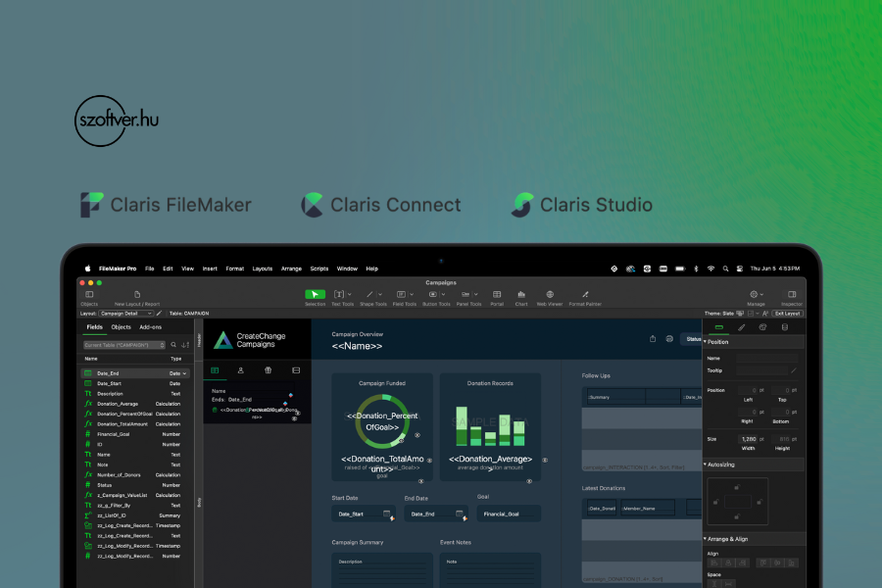Switch to the Add-ons tab
The height and width of the screenshot is (588, 882).
(150, 327)
